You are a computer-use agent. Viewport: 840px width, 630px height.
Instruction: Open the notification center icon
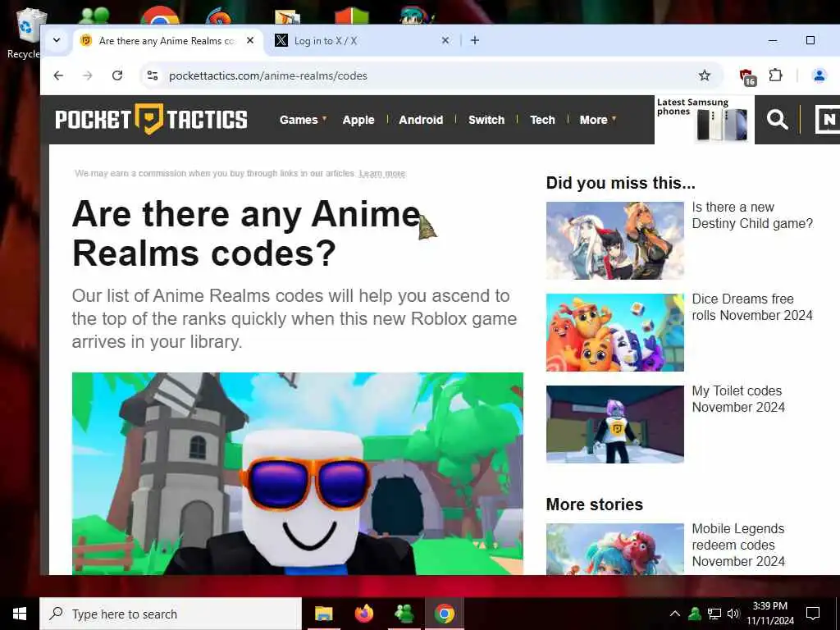(813, 614)
